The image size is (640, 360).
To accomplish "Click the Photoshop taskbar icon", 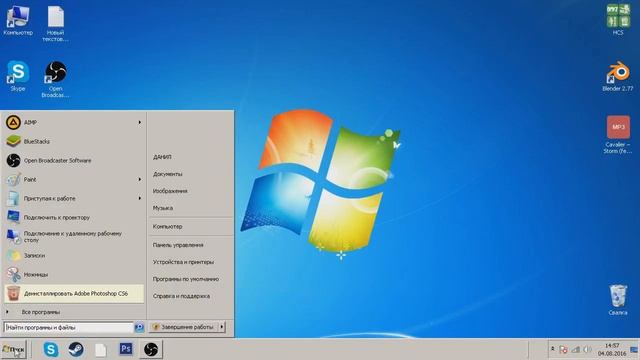I will [x=126, y=349].
